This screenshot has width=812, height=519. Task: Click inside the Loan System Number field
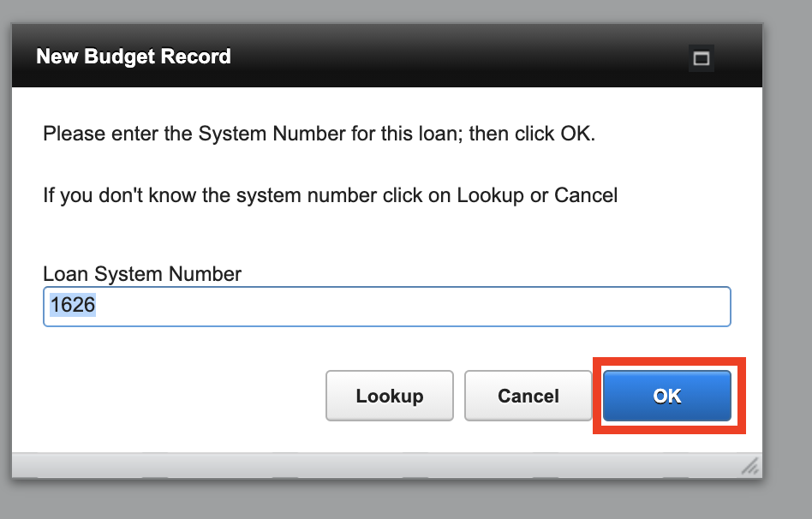tap(385, 307)
